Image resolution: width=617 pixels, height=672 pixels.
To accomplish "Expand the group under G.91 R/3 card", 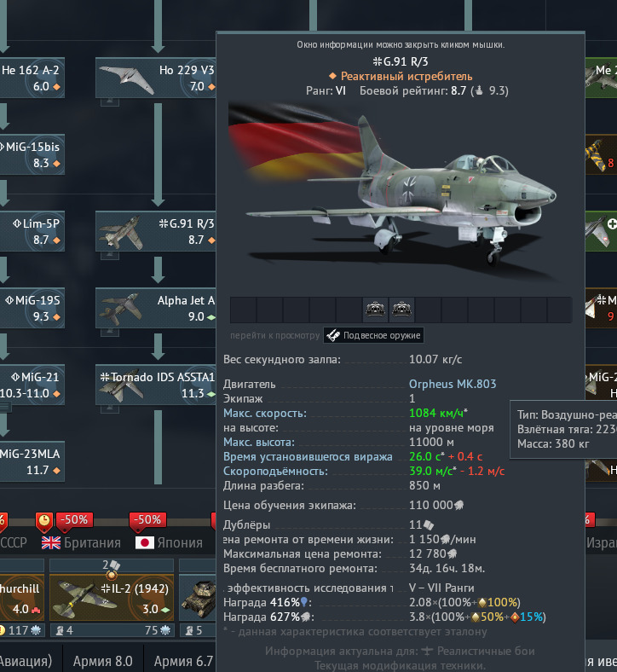I will coord(110,256).
